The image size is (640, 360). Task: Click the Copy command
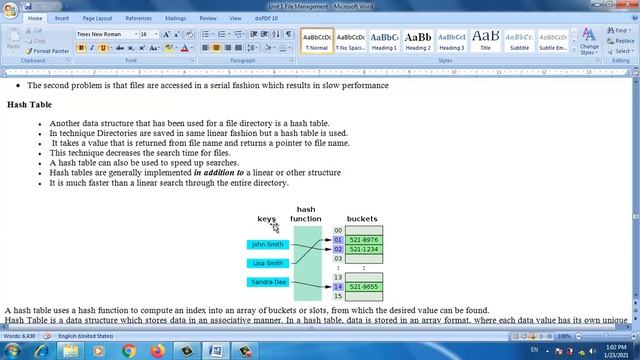click(36, 41)
